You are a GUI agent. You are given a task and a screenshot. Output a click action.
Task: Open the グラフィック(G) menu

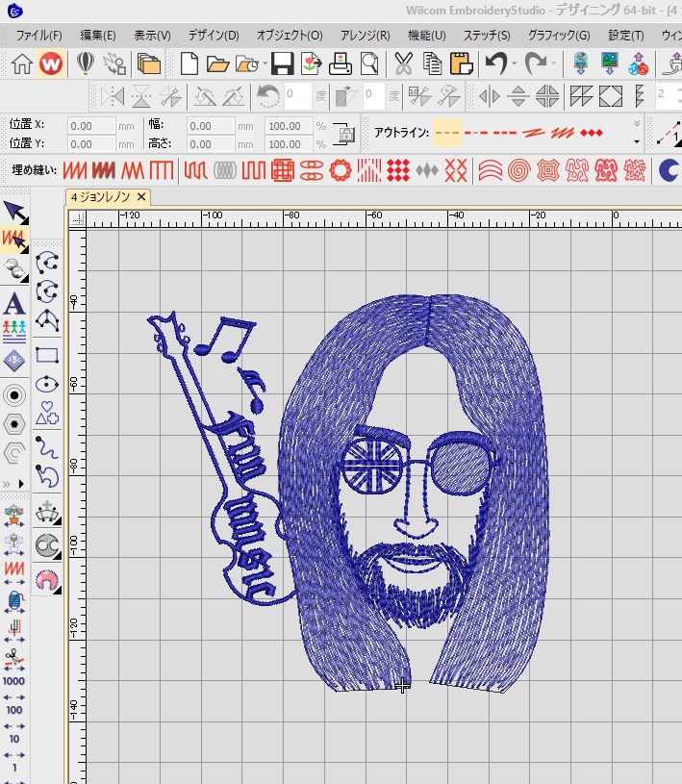coord(559,36)
